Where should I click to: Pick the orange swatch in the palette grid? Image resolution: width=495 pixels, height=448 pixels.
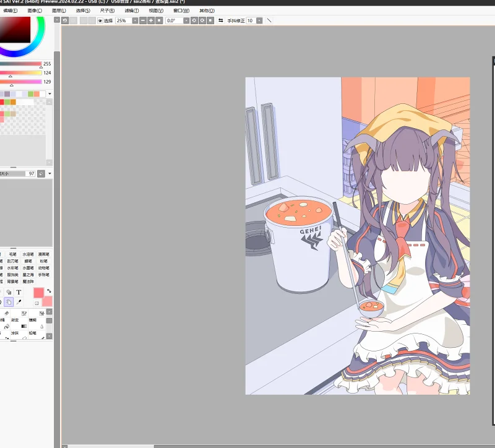coord(13,102)
